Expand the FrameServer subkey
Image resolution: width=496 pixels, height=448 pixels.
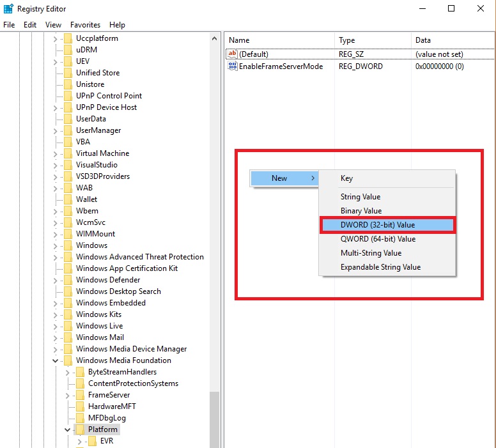coord(67,396)
